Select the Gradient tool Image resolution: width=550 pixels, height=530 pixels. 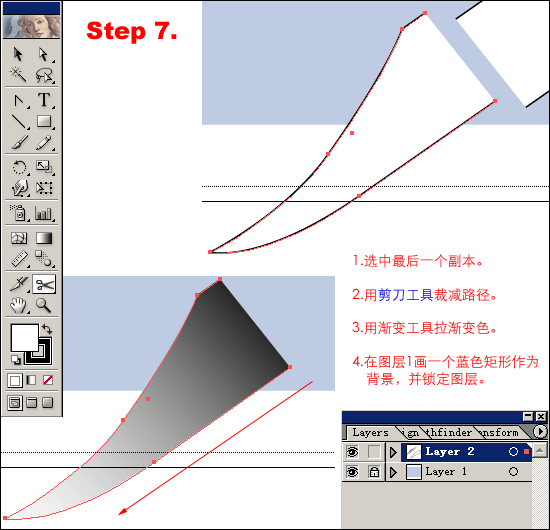coord(44,238)
